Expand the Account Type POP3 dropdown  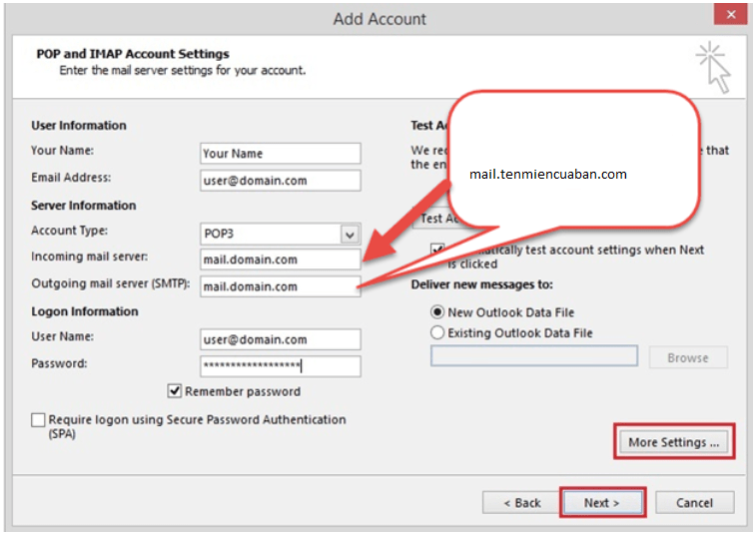(x=349, y=234)
